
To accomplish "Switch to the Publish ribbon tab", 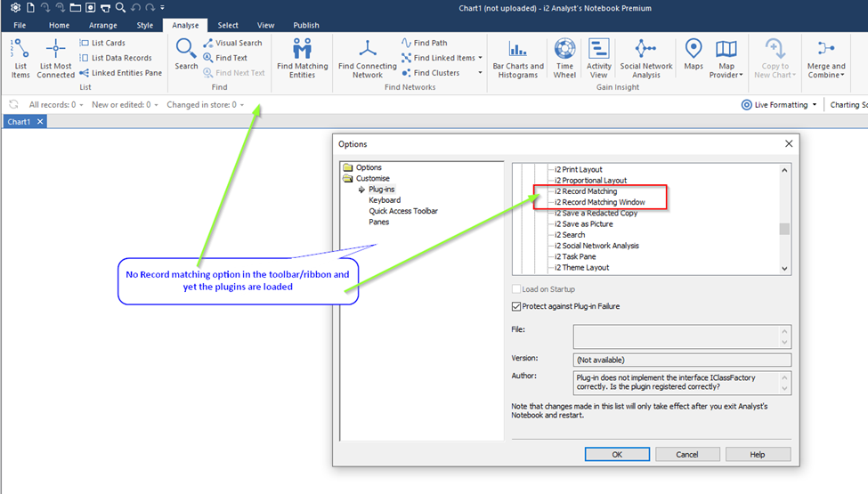I will 306,25.
